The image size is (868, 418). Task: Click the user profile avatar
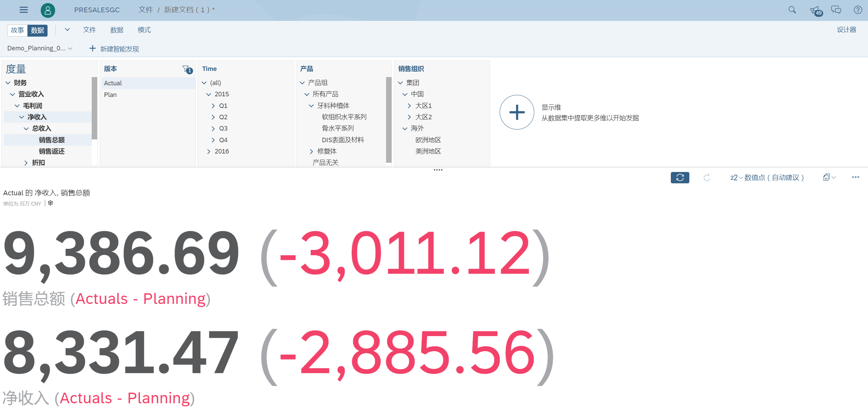pos(48,10)
